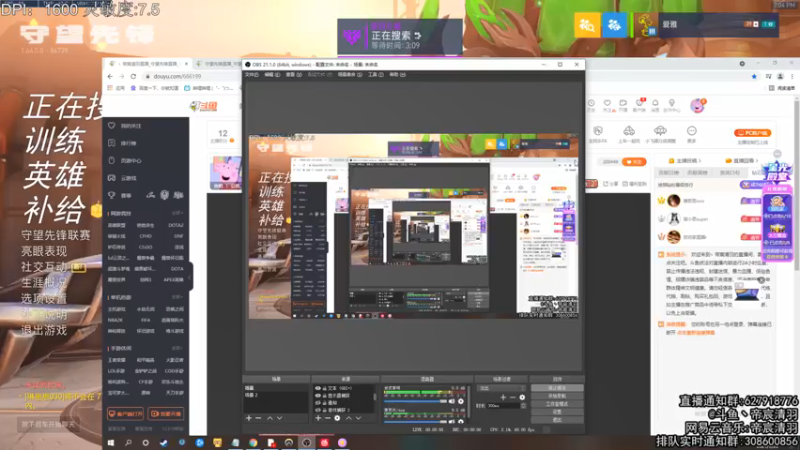Toggle lock on 显示器捕获 source
This screenshot has height=450, width=800.
(x=324, y=395)
